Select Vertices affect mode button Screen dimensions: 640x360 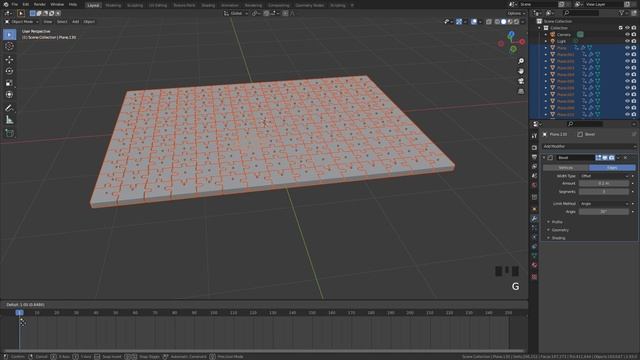(566, 168)
